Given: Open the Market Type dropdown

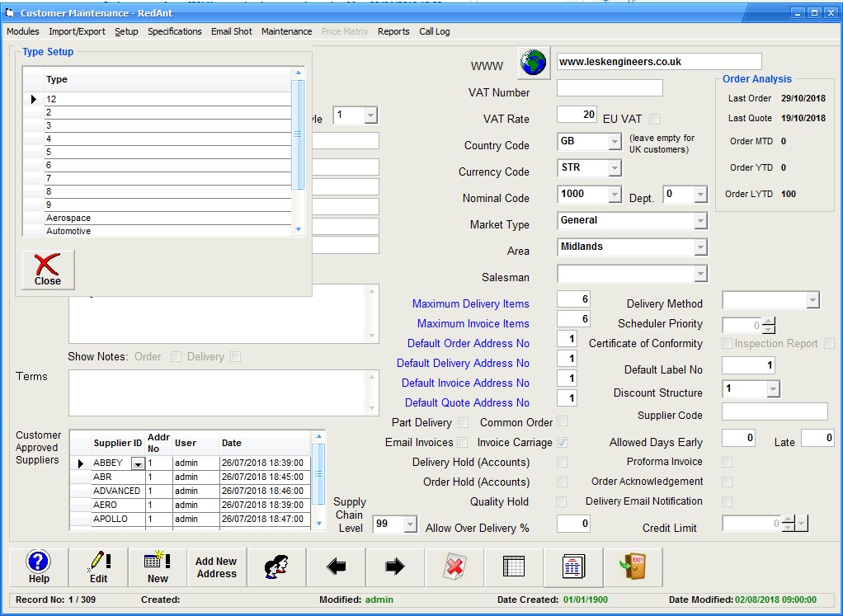Looking at the screenshot, I should click(700, 221).
